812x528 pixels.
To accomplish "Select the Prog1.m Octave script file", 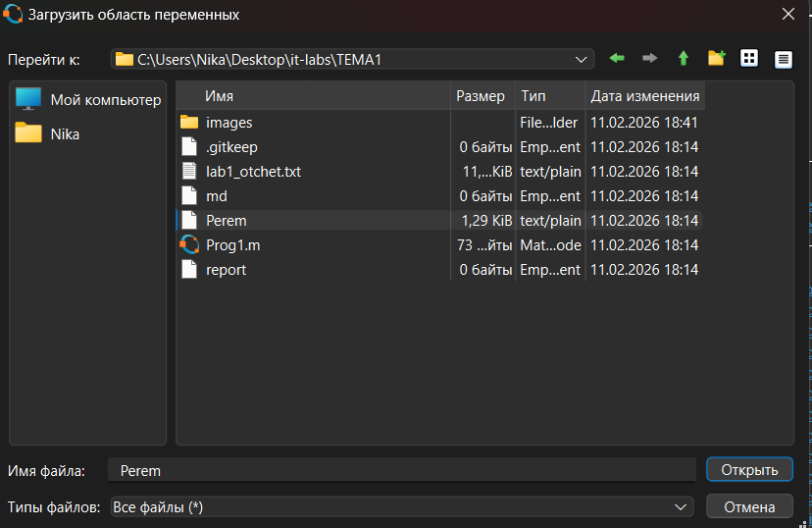I will click(232, 244).
